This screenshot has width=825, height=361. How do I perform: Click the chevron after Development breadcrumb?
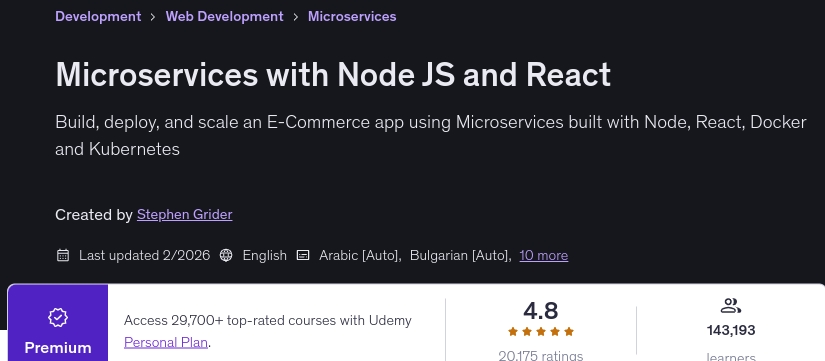153,17
